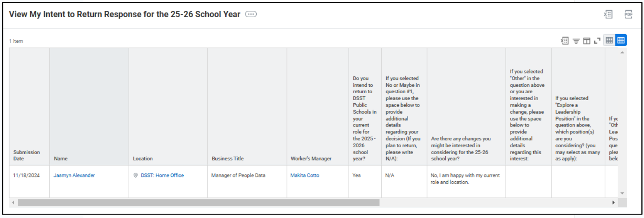Sort by the Submission Date column header

[26, 155]
